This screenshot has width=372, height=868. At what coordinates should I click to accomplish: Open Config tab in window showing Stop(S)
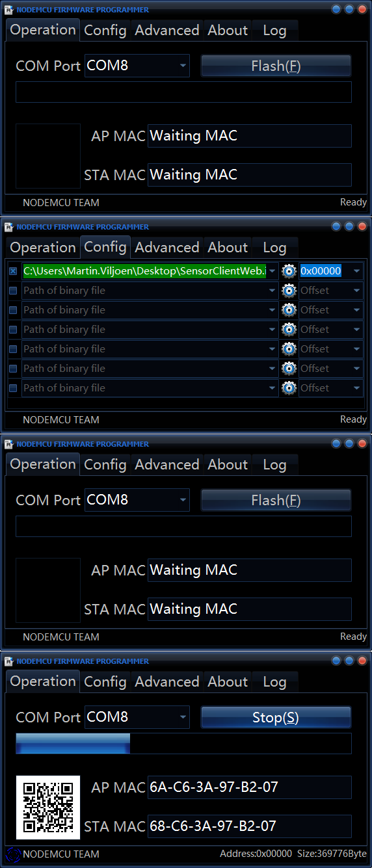(105, 681)
